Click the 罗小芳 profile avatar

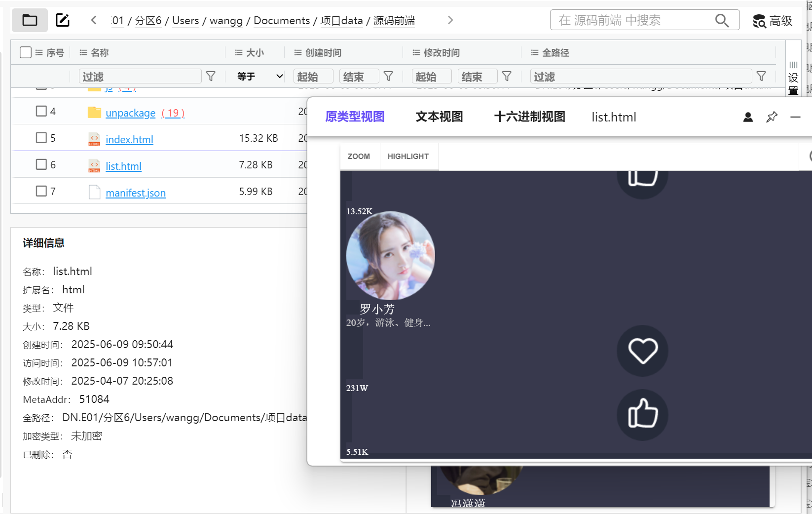click(390, 256)
